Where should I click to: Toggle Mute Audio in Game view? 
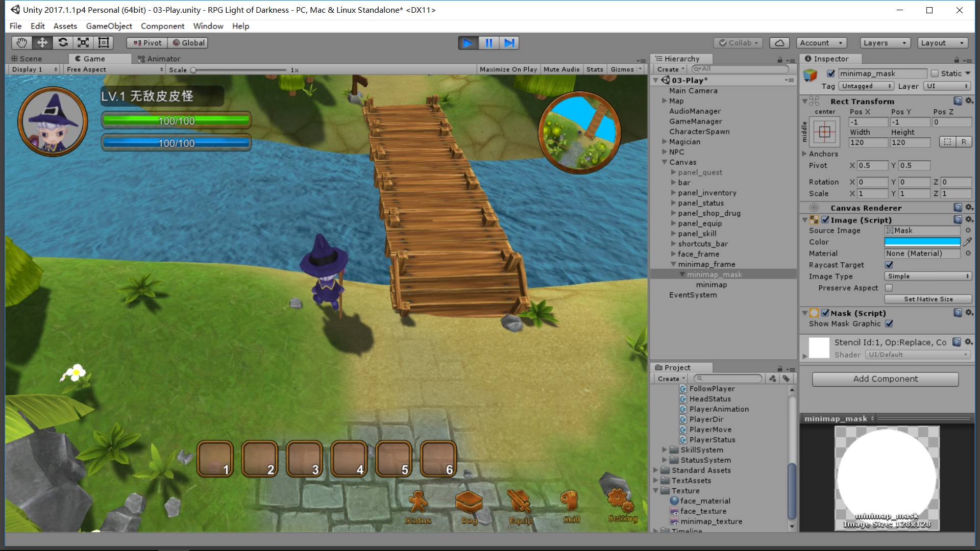(x=561, y=69)
